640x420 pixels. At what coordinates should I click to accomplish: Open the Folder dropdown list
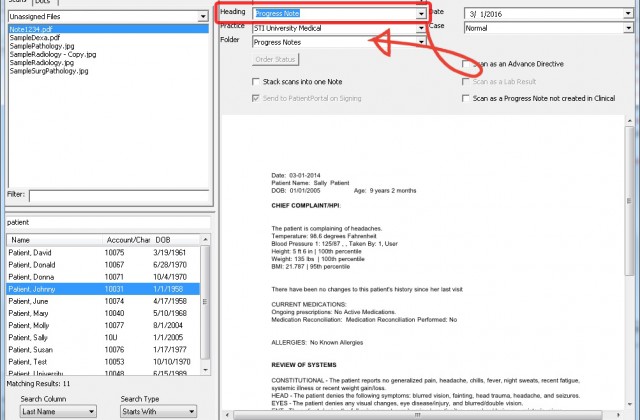423,42
